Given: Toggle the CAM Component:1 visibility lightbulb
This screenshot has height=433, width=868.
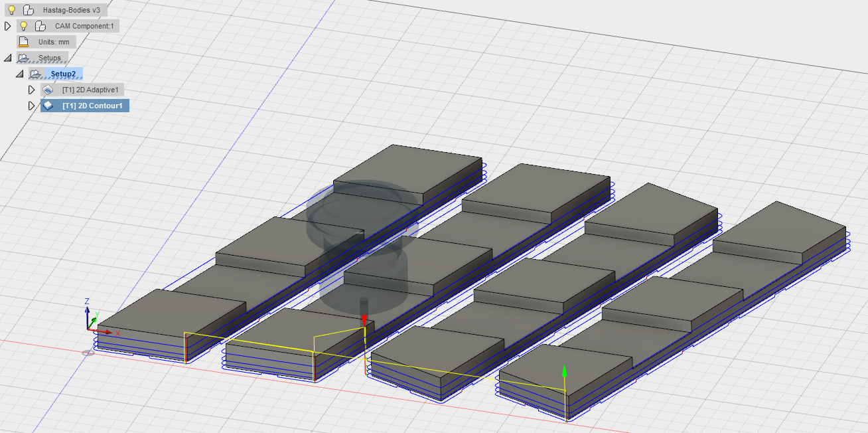Looking at the screenshot, I should pos(24,26).
